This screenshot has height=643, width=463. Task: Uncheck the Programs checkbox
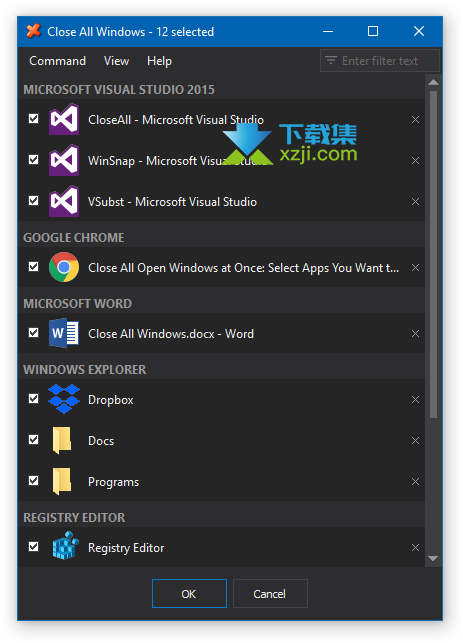[34, 481]
